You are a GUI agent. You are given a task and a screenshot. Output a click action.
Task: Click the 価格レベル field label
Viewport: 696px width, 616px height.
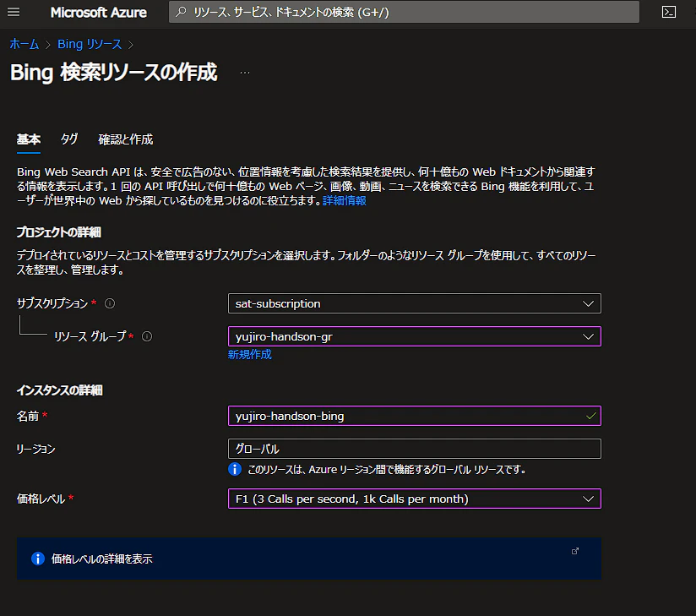tap(41, 499)
